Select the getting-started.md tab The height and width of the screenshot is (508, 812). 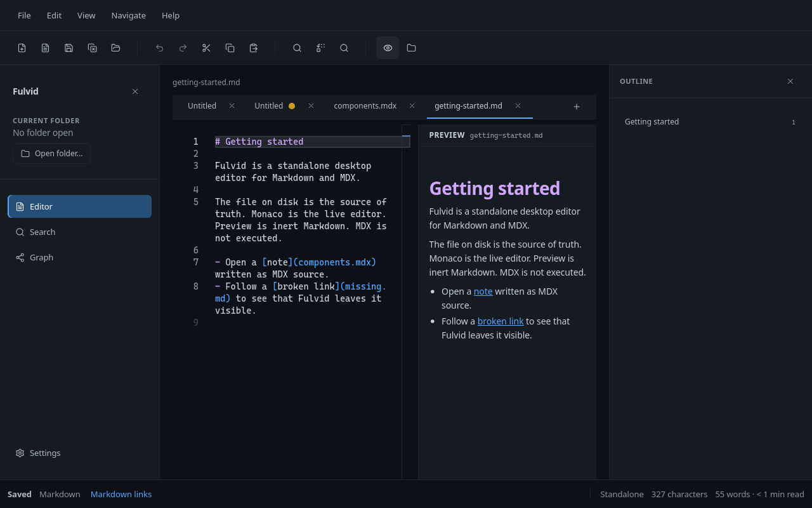click(468, 106)
